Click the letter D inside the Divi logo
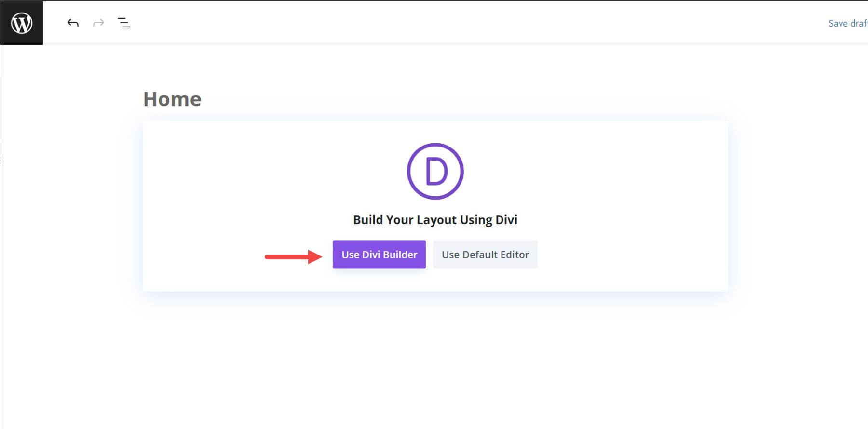The width and height of the screenshot is (868, 429). (436, 172)
